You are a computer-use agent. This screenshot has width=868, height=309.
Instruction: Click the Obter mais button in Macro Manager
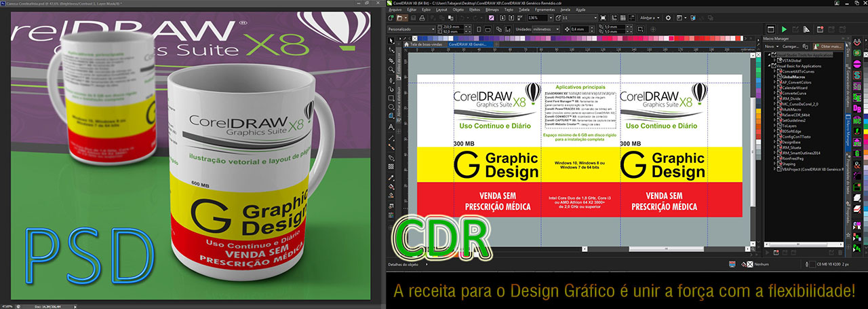coord(829,46)
